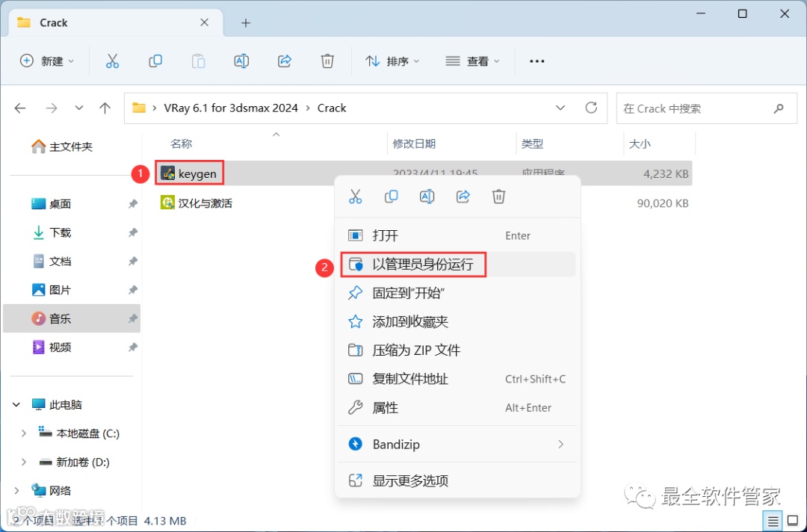Expand the 本地磁盘 (C:) node
This screenshot has width=807, height=532.
23,433
